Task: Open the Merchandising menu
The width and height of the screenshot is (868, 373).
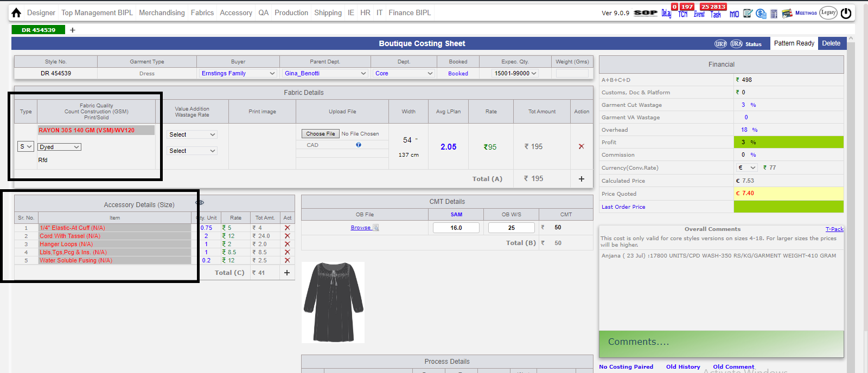Action: [162, 12]
